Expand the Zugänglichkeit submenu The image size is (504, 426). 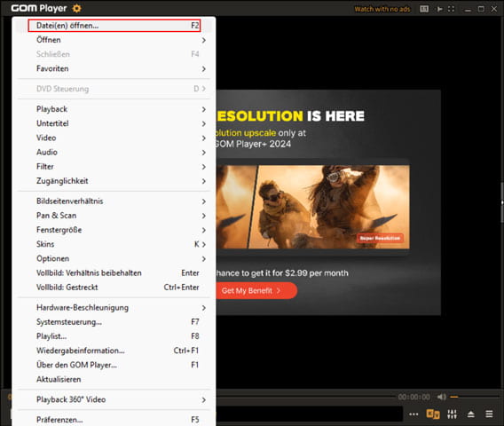pyautogui.click(x=114, y=181)
